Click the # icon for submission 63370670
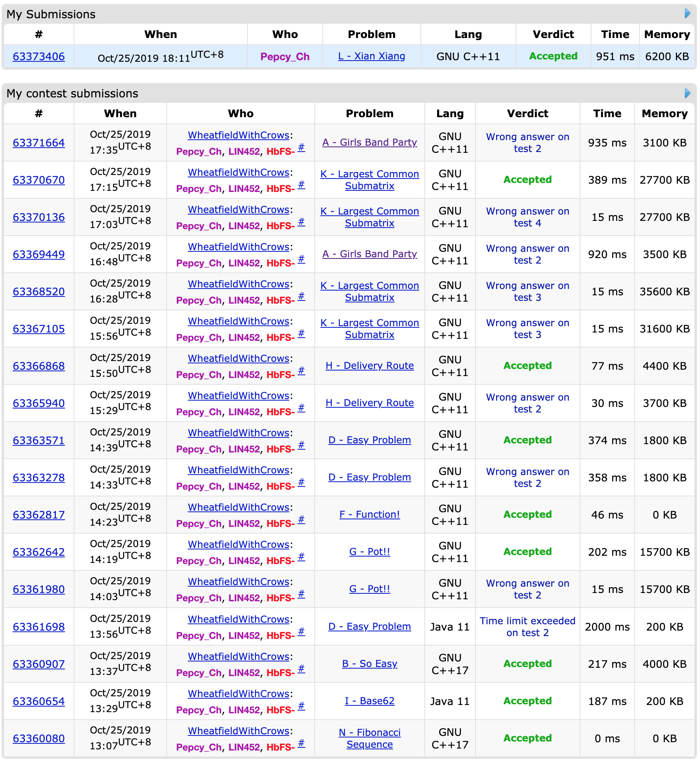Viewport: 700px width, 762px height. tap(301, 185)
